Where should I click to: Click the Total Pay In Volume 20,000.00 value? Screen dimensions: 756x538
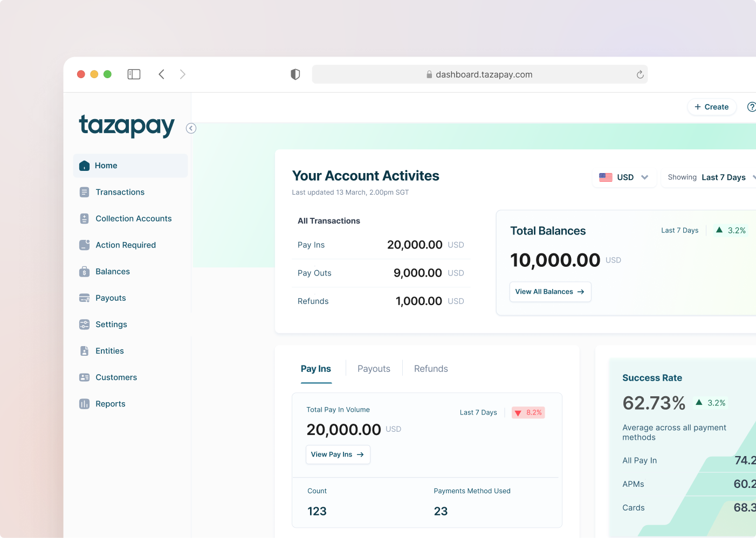(343, 430)
